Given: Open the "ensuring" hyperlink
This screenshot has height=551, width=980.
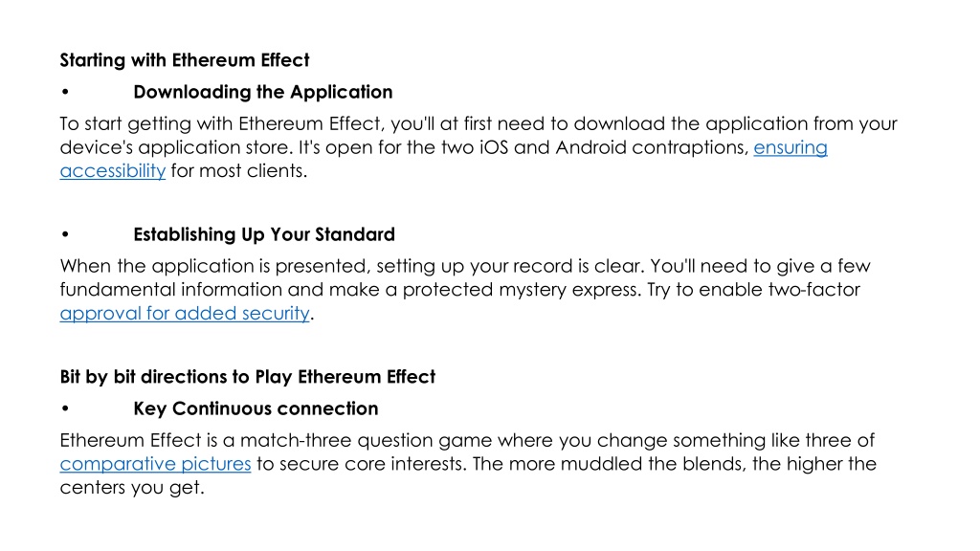Looking at the screenshot, I should [x=790, y=147].
